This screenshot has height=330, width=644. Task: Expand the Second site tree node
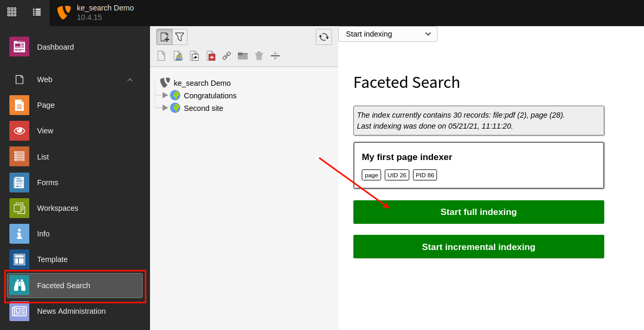tap(165, 108)
